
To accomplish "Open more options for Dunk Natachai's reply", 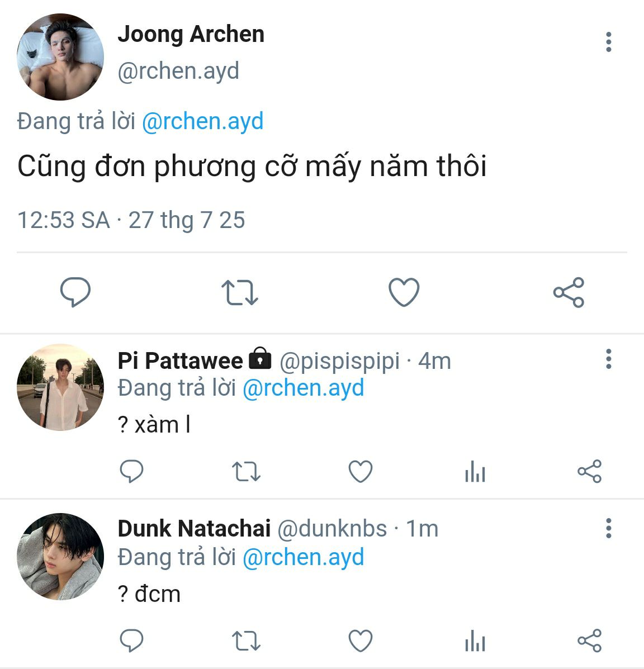I will (x=608, y=528).
